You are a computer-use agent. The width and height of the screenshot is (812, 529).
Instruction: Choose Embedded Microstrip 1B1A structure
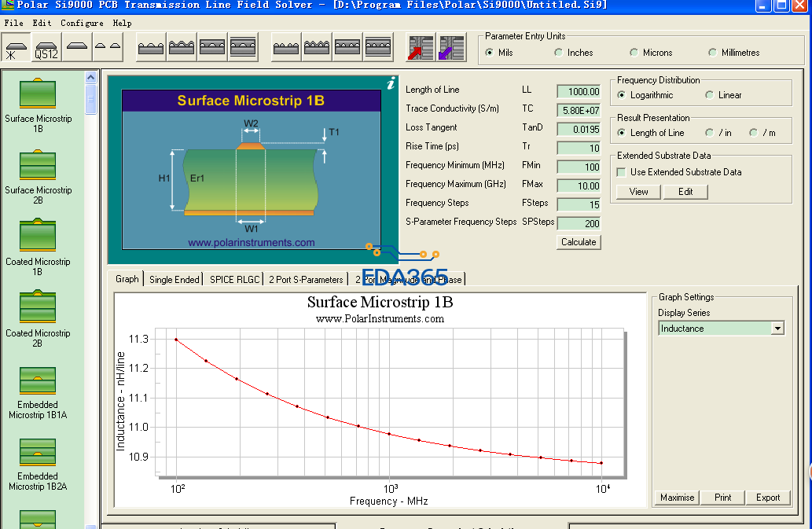pos(38,392)
